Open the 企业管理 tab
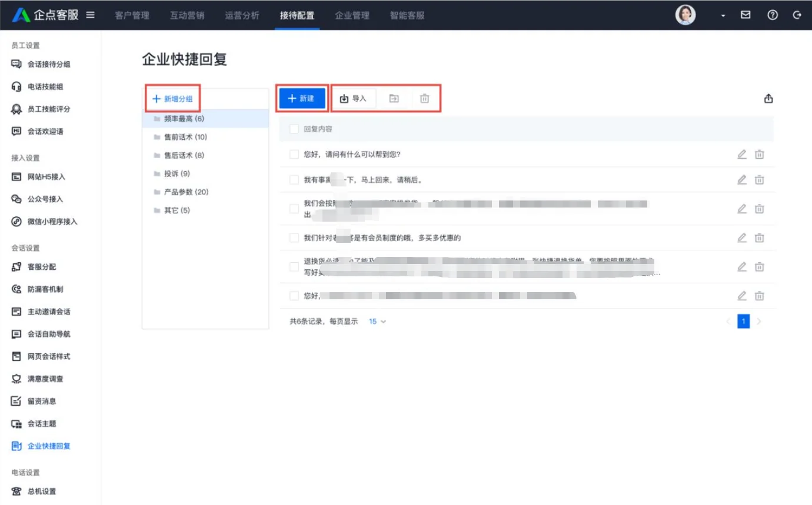The width and height of the screenshot is (812, 505). tap(352, 15)
